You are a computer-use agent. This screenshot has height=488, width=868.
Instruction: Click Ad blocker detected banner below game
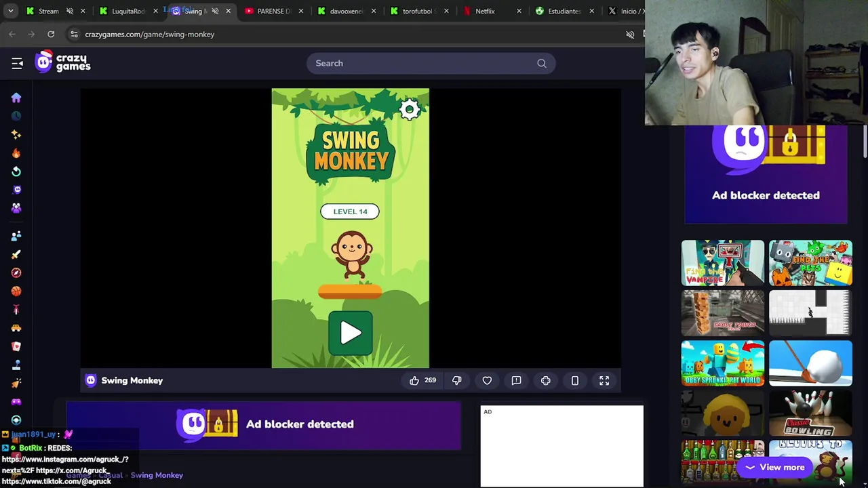pos(264,424)
